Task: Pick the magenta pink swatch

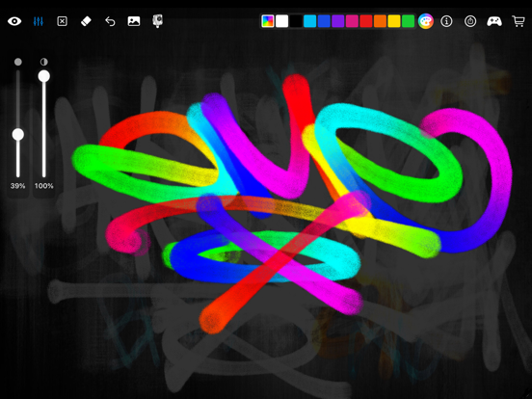Action: (352, 21)
